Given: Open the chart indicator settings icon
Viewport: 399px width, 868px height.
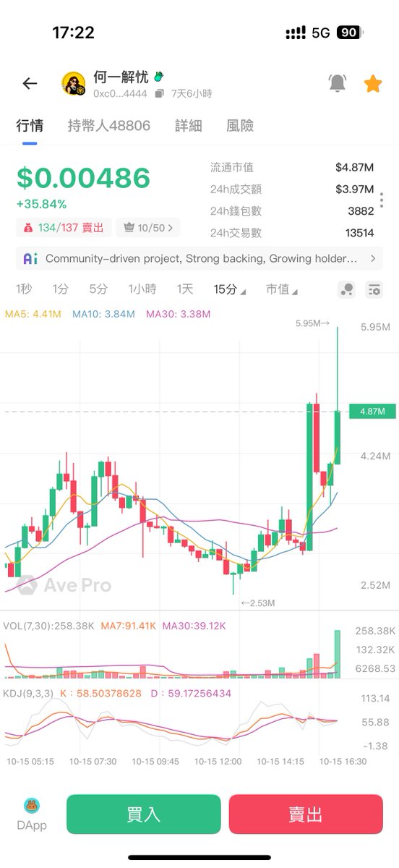Looking at the screenshot, I should (374, 289).
